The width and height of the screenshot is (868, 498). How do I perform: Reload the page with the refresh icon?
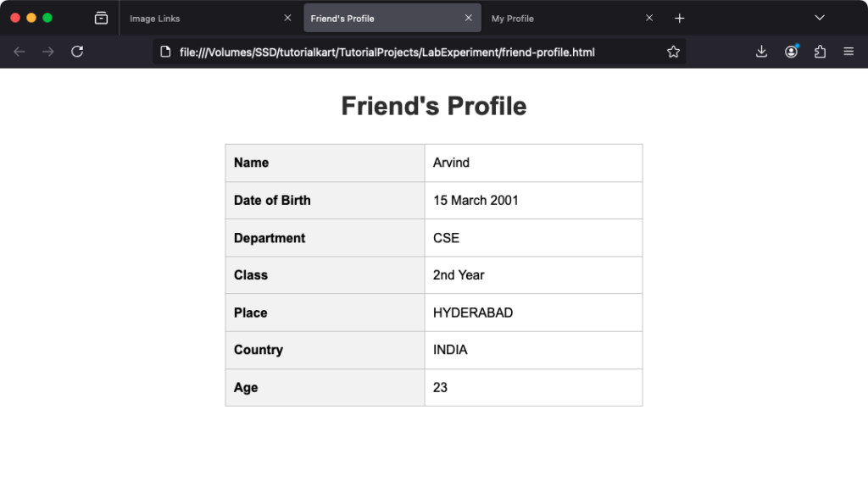click(77, 52)
